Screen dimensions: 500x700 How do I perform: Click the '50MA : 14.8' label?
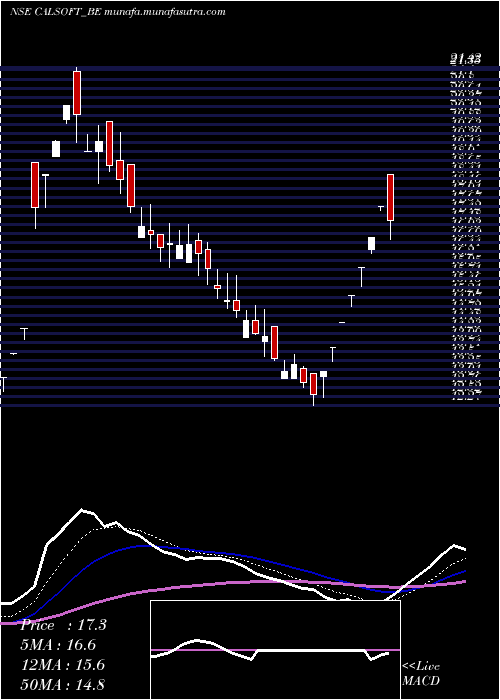[x=63, y=685]
